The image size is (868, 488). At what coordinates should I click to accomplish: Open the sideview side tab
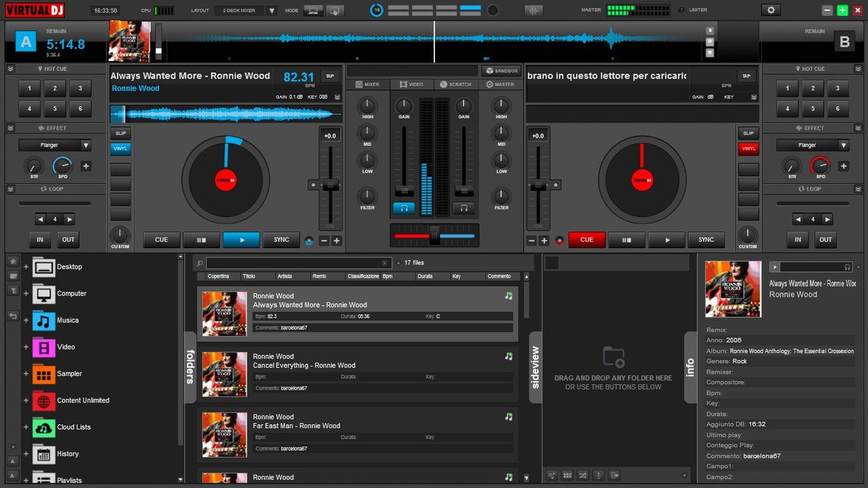click(x=535, y=367)
